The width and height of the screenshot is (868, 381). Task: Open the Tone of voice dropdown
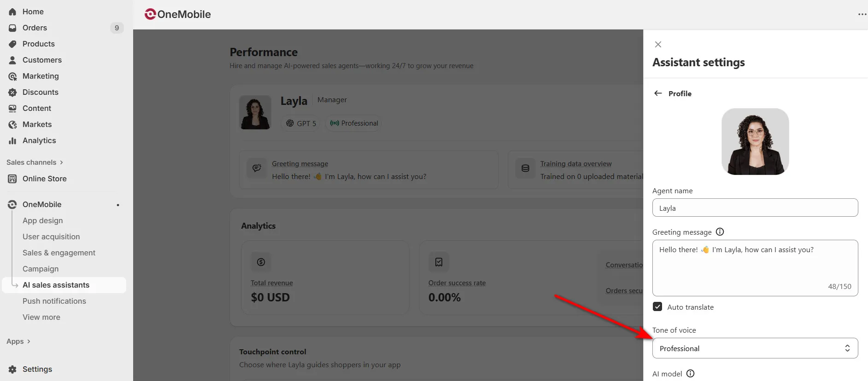pos(755,348)
